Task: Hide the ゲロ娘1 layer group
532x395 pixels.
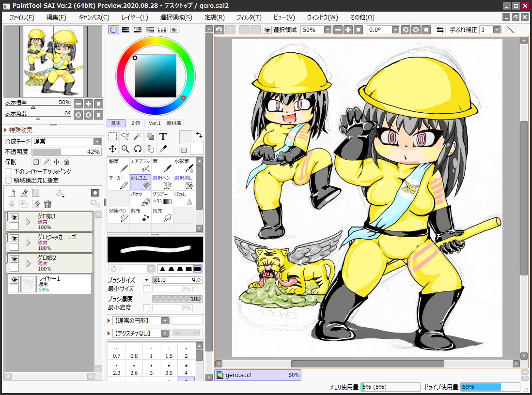Action: tap(14, 217)
